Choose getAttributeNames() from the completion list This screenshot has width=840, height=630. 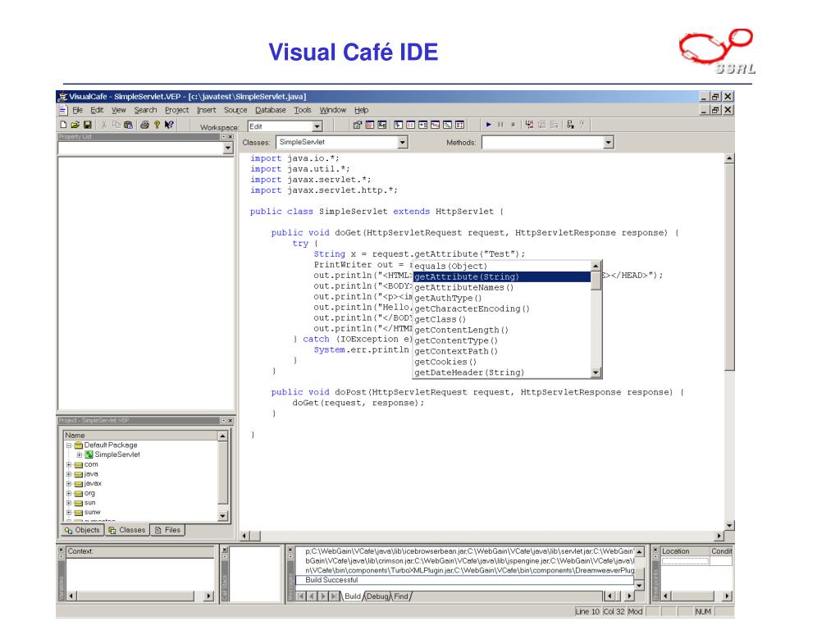(x=502, y=288)
